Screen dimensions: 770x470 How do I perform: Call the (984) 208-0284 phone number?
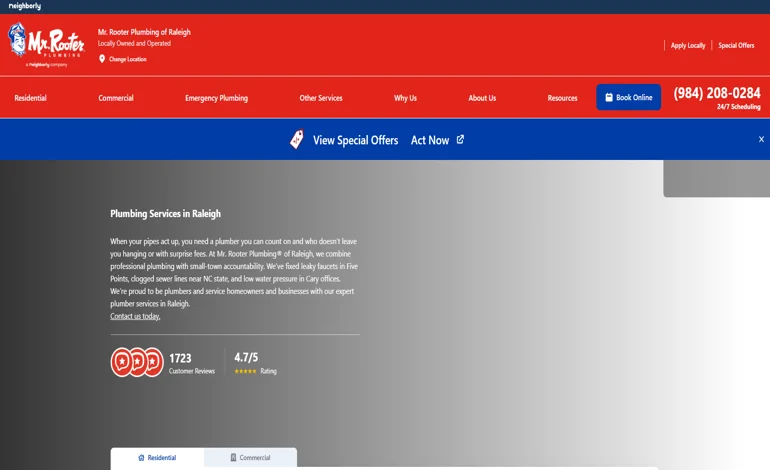(x=716, y=93)
